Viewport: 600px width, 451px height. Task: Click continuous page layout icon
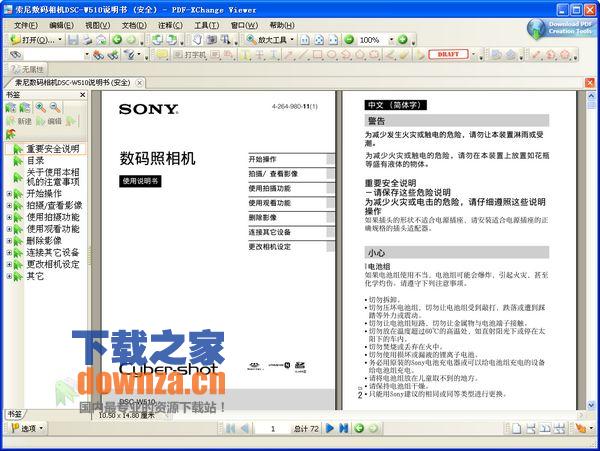(x=531, y=429)
